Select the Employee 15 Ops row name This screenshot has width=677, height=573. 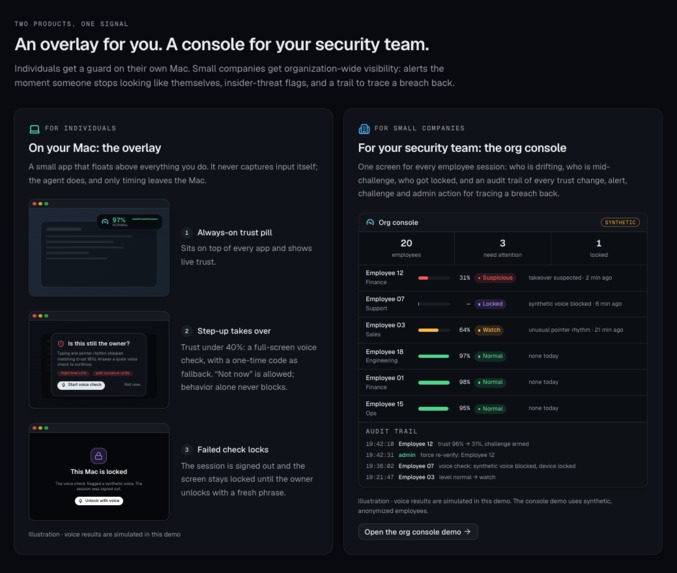point(384,408)
